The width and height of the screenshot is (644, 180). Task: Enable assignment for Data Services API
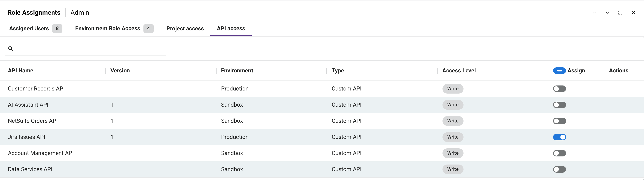(560, 169)
